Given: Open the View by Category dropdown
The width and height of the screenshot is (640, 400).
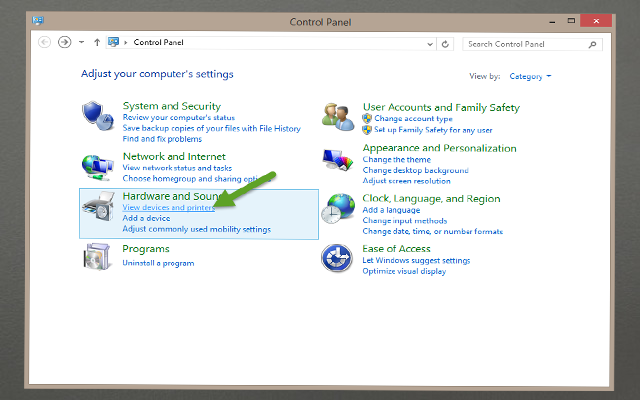Looking at the screenshot, I should [x=530, y=76].
